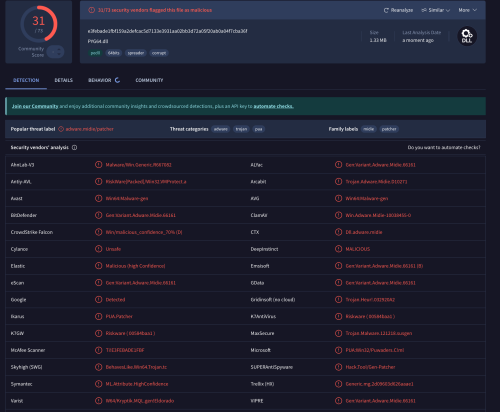Click the alert icon in the banner header

click(x=91, y=10)
